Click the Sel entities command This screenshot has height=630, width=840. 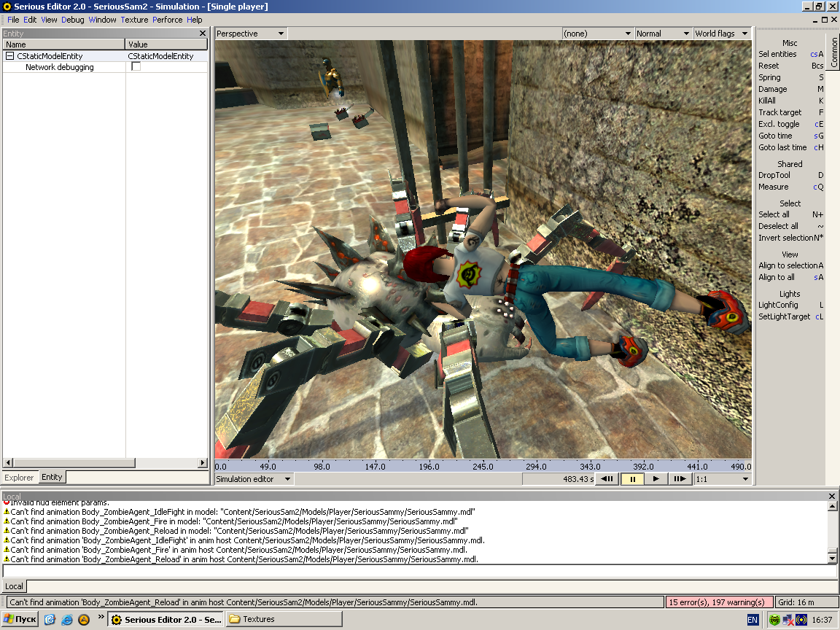790,54
